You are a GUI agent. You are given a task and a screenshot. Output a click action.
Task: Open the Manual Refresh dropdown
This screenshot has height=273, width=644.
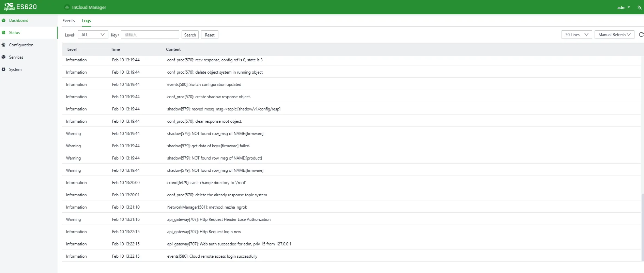pyautogui.click(x=614, y=35)
